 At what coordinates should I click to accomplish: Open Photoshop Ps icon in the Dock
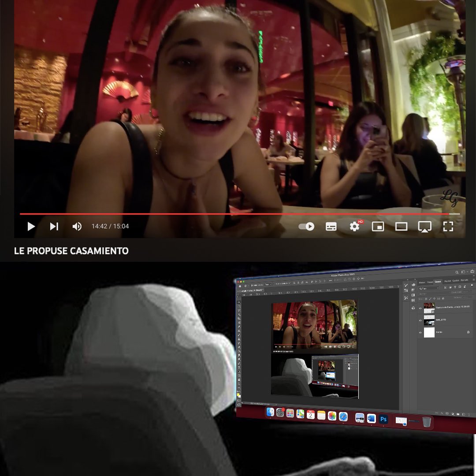(383, 419)
